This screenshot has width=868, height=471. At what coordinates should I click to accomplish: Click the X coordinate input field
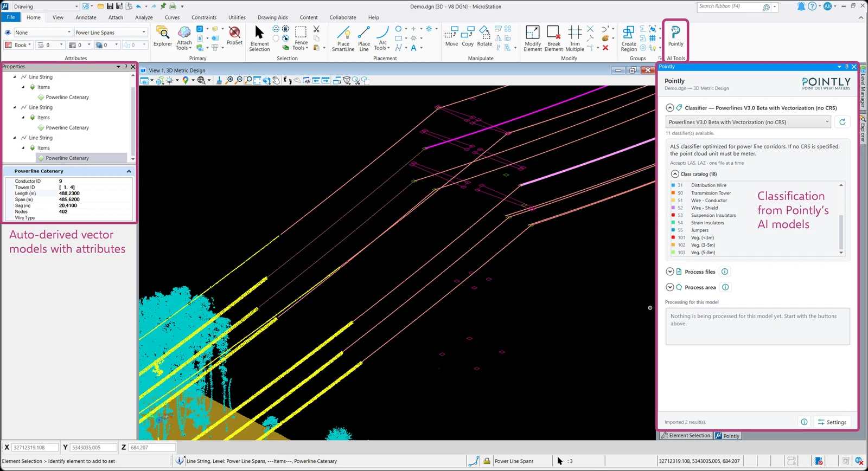click(35, 447)
